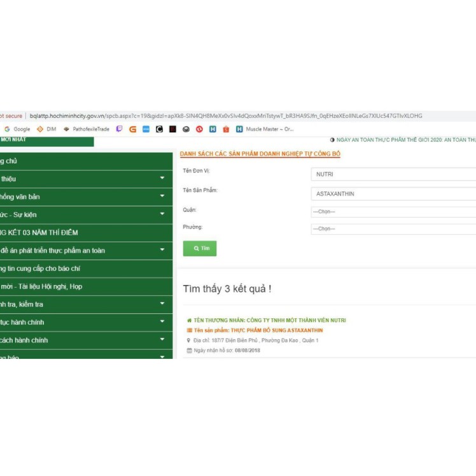Click the orange G bookmark icon
This screenshot has height=476, width=476.
coord(132,129)
